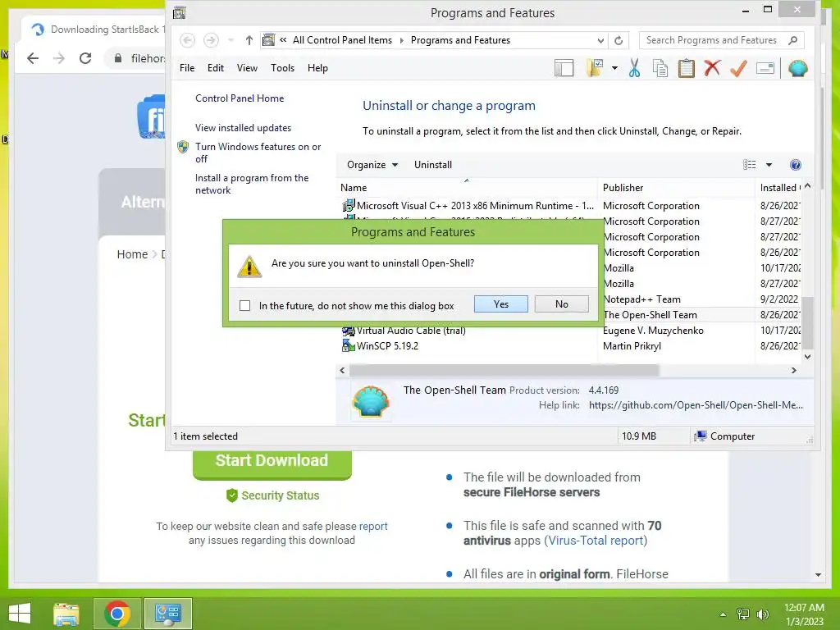Click Turn Windows features on or off
The width and height of the screenshot is (840, 630).
tap(258, 153)
